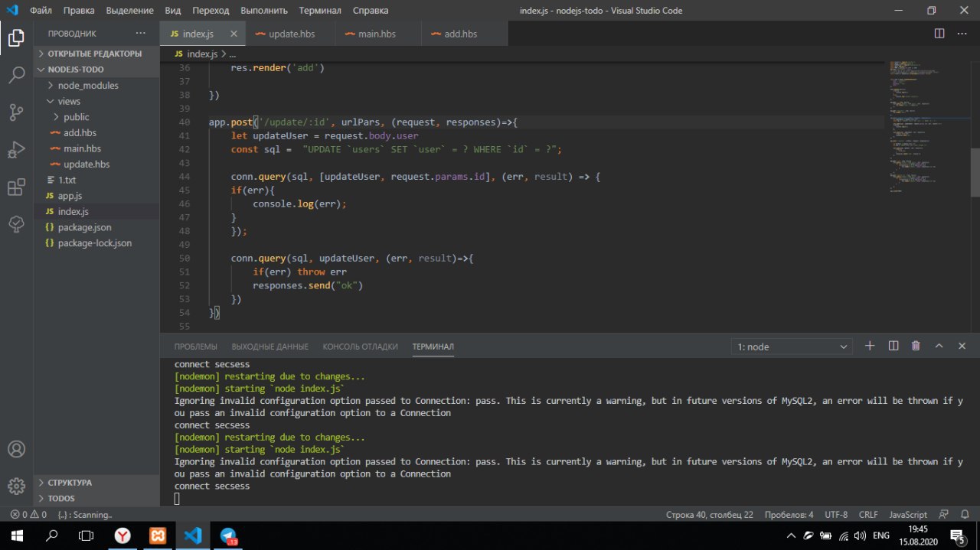Open the Справка menu

(371, 11)
